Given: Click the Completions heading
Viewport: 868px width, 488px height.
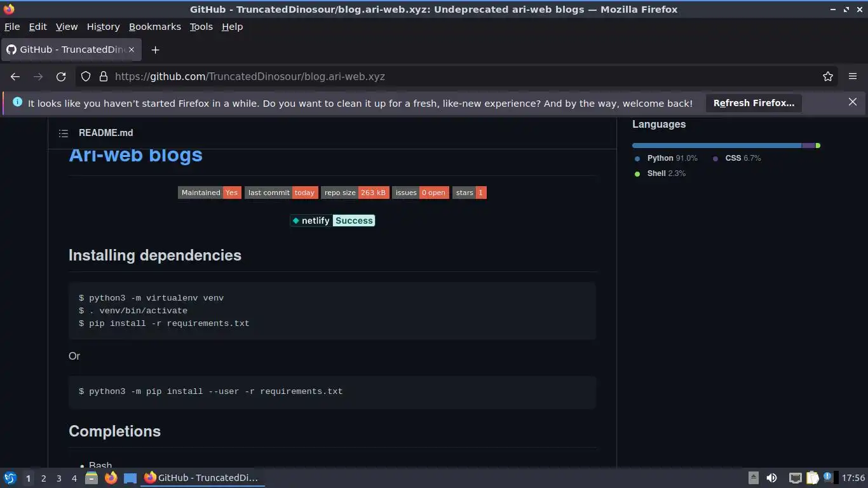Looking at the screenshot, I should (114, 431).
